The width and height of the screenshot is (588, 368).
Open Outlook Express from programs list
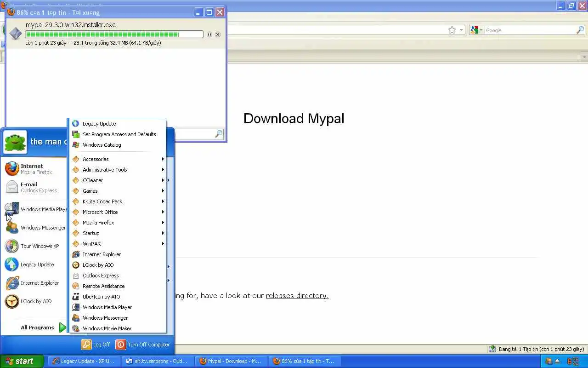point(117,276)
